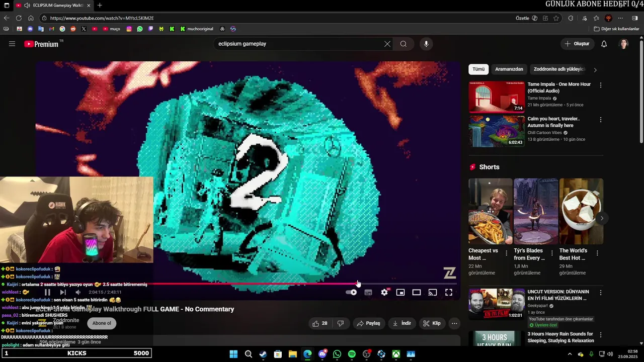
Task: Open options for the UNCUT VERSION video
Action: (601, 293)
